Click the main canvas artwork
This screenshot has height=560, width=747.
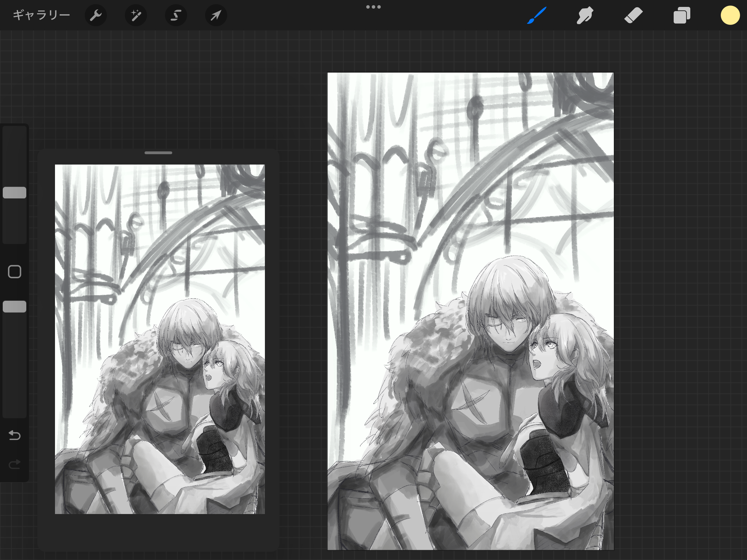(470, 311)
